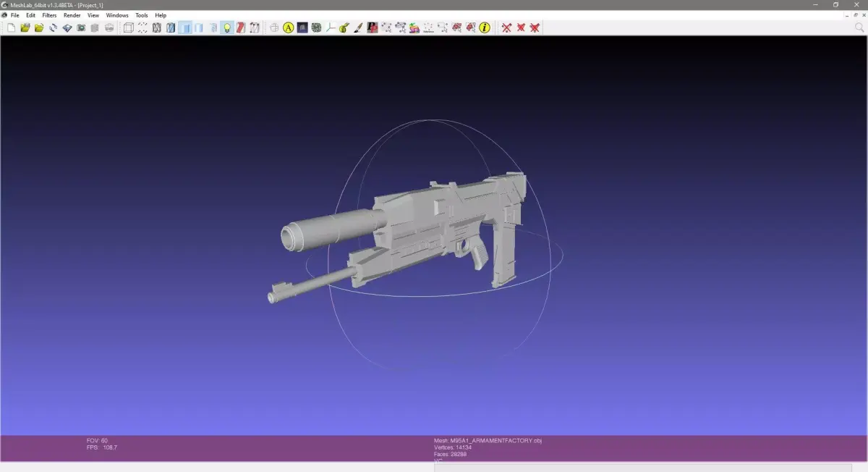Toggle flat shading render mode
868x472 pixels.
pyautogui.click(x=199, y=28)
